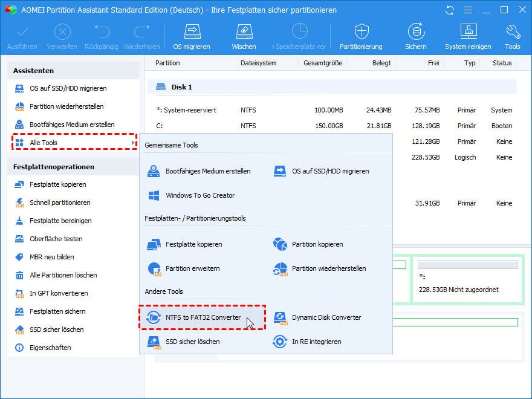Screen dimensions: 532x399
Task: Click the Typ column header
Action: [x=470, y=63]
